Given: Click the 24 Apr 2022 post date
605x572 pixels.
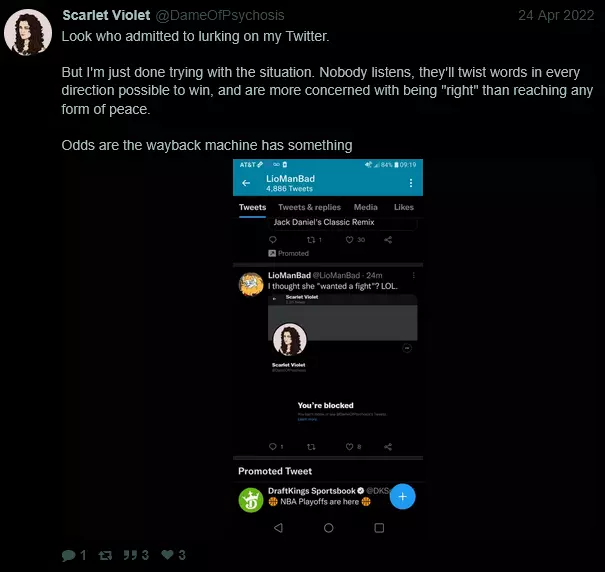Looking at the screenshot, I should pyautogui.click(x=557, y=15).
